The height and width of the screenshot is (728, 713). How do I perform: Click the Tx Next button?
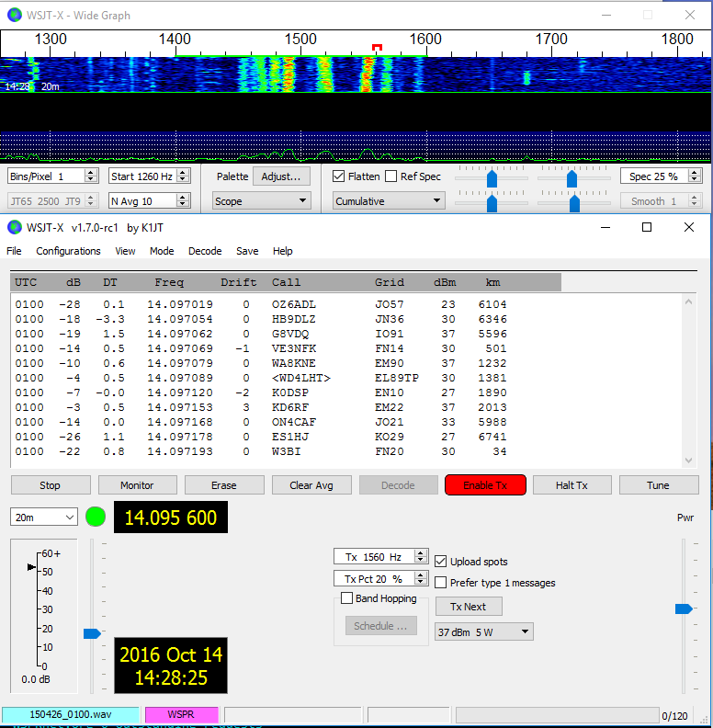pos(469,607)
